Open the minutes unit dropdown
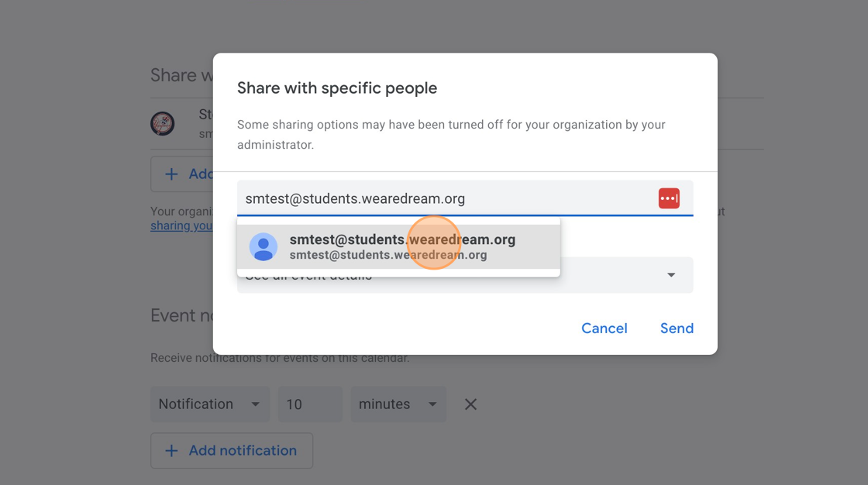868x485 pixels. 398,404
